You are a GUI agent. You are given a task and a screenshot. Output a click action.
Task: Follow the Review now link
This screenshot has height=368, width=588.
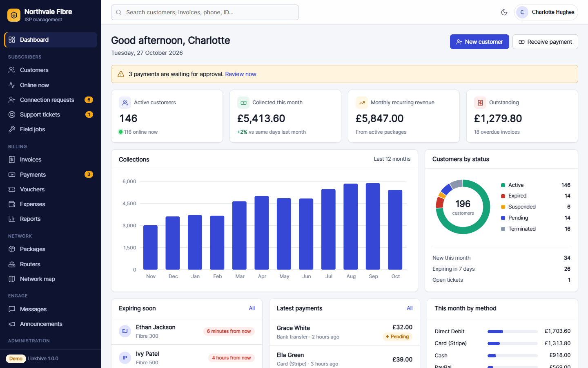tap(241, 74)
